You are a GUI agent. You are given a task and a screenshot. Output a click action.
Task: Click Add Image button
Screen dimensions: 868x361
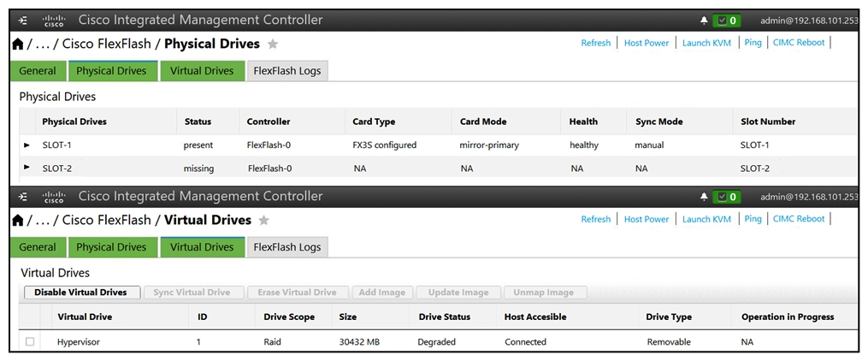pyautogui.click(x=382, y=293)
